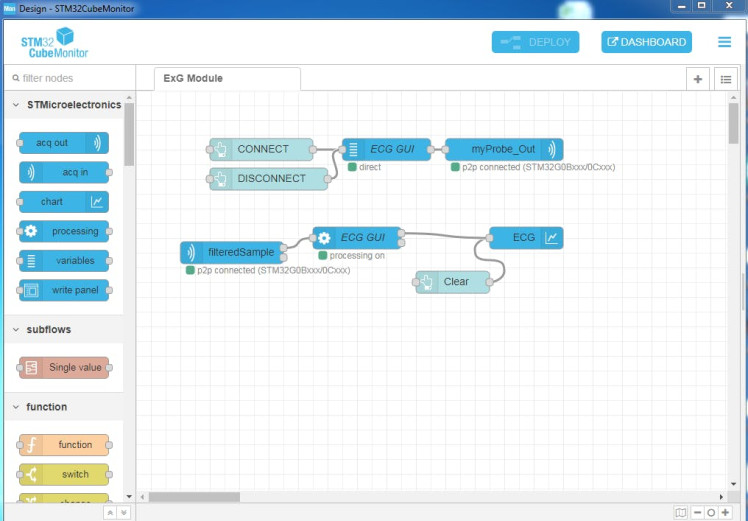
Task: Toggle the navigator map view icon
Action: [x=681, y=512]
